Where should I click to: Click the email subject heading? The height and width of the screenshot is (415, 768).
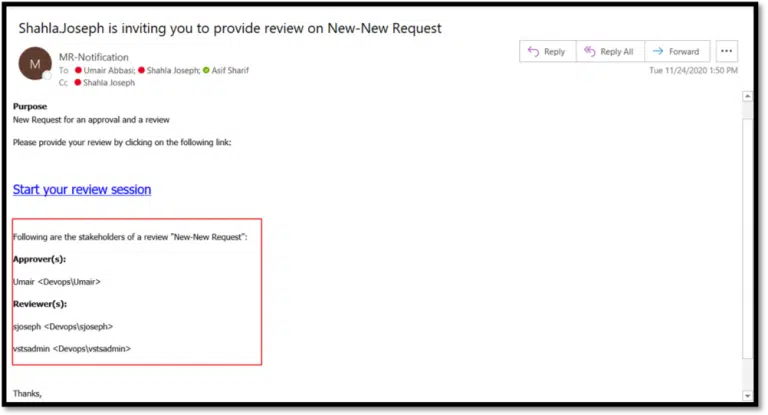pyautogui.click(x=230, y=28)
